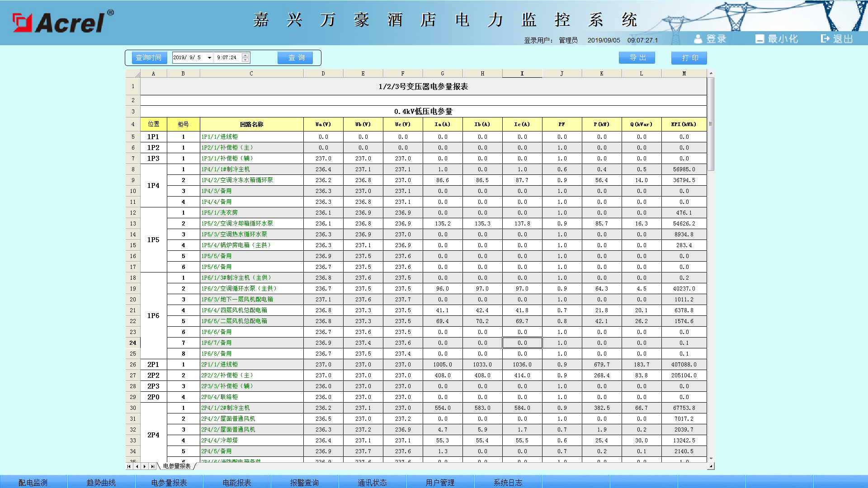Increase query time with up spinner
The image size is (868, 488).
(x=245, y=56)
